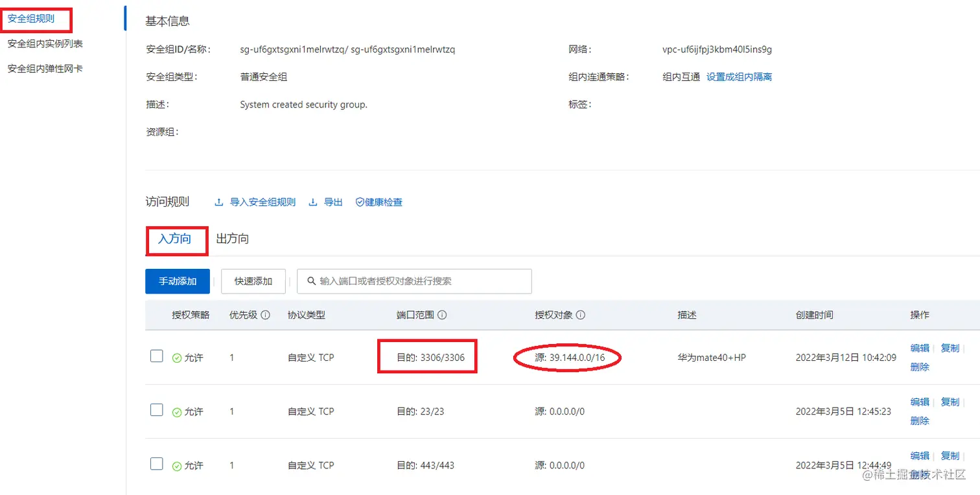Click the port cell 目的: 3306/3306
The image size is (980, 495).
tap(430, 357)
